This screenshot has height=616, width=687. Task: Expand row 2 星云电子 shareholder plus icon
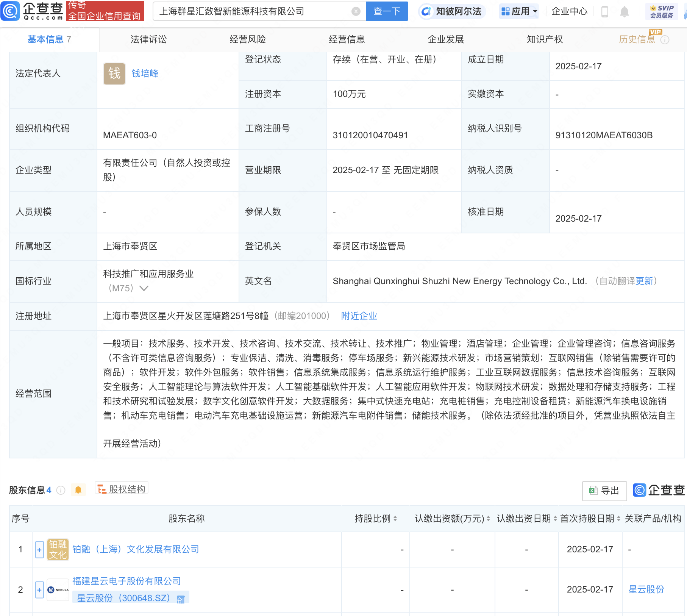(39, 590)
